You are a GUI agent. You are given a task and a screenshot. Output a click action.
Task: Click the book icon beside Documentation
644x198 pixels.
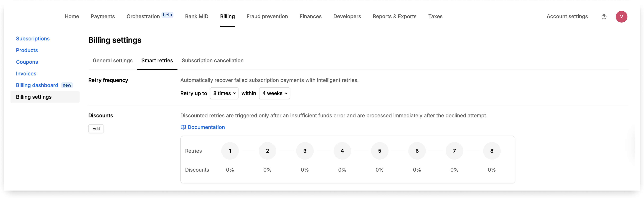183,127
